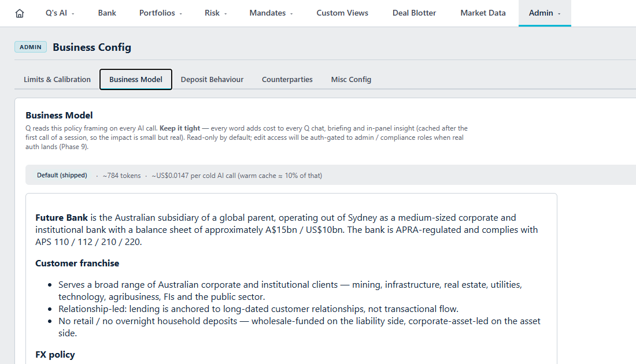Open Custom Views
Image resolution: width=636 pixels, height=364 pixels.
pyautogui.click(x=342, y=13)
